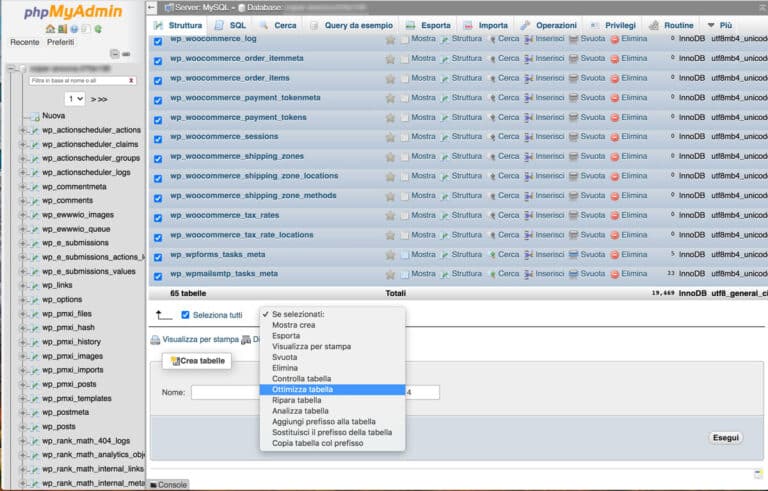Switch to the SQL tab
Image resolution: width=768 pixels, height=491 pixels.
(x=231, y=25)
